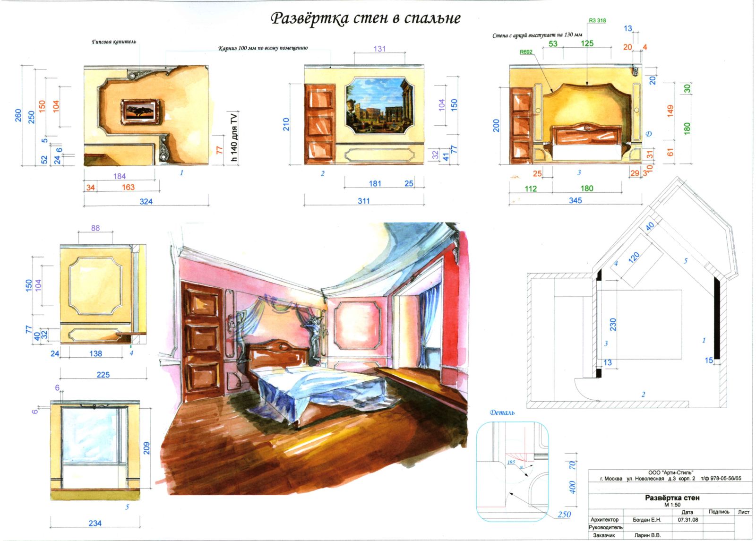The width and height of the screenshot is (756, 541).
Task: Click the "Архитектор" row label
Action: (x=604, y=519)
